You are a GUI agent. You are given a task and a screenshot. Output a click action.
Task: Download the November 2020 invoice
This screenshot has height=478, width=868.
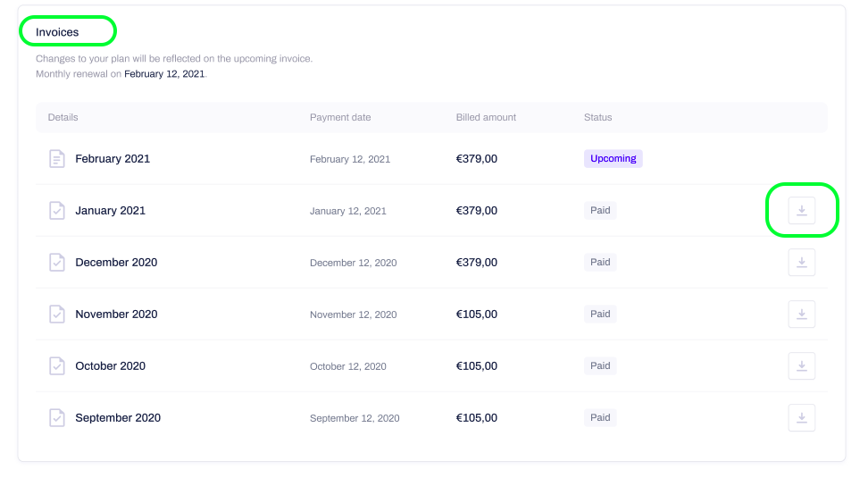[801, 314]
